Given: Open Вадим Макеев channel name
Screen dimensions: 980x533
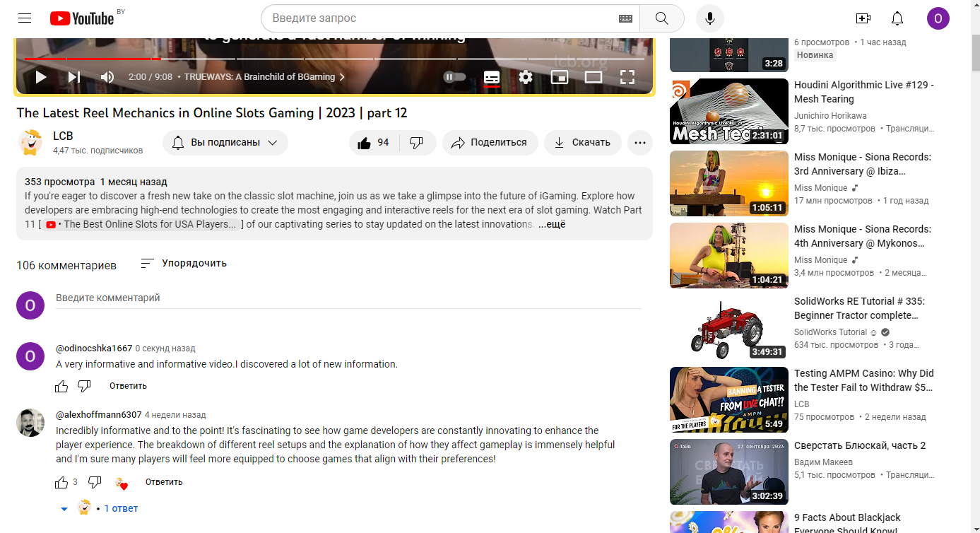Looking at the screenshot, I should (x=823, y=462).
